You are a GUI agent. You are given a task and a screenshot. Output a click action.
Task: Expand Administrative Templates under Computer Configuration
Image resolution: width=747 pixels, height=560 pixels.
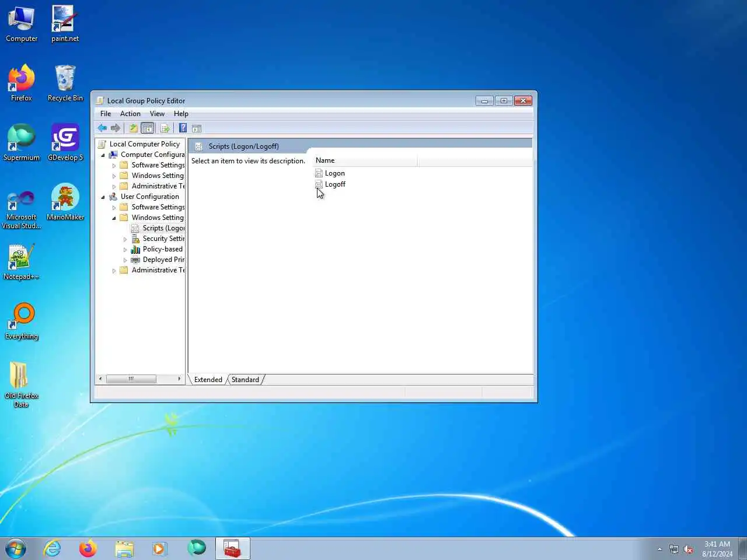114,187
